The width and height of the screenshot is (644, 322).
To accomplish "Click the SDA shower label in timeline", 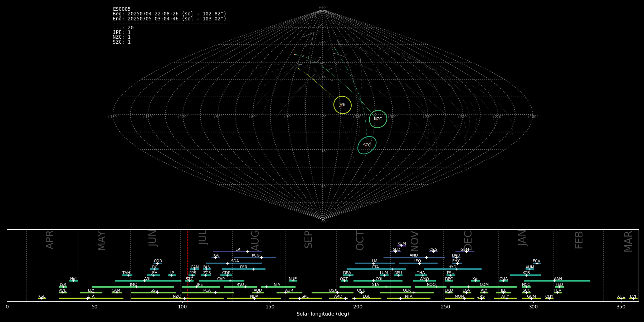I will point(235,261).
